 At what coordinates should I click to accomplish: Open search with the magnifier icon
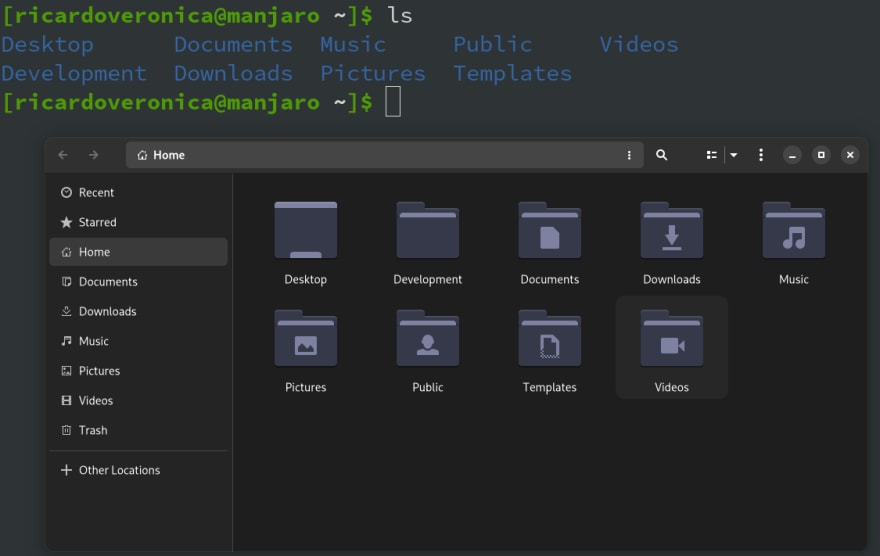click(x=662, y=155)
